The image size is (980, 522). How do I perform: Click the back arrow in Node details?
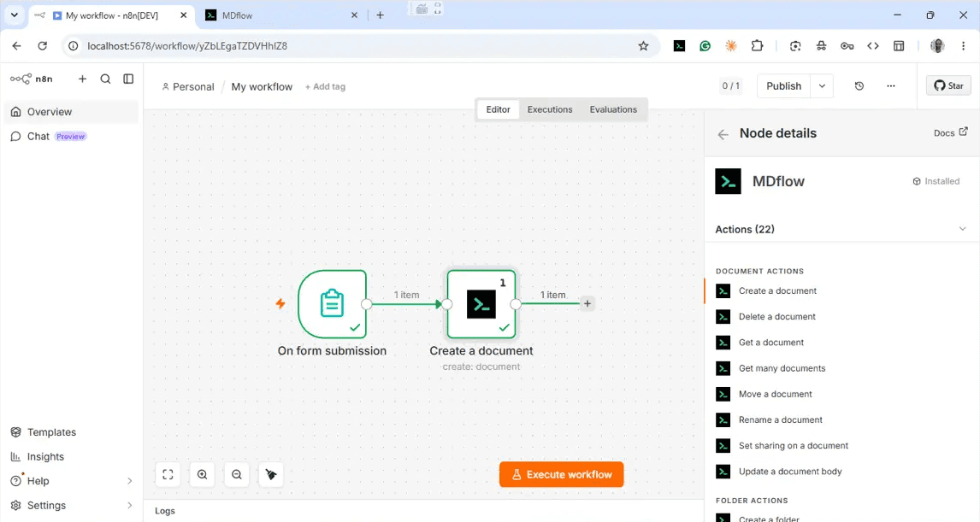coord(723,134)
